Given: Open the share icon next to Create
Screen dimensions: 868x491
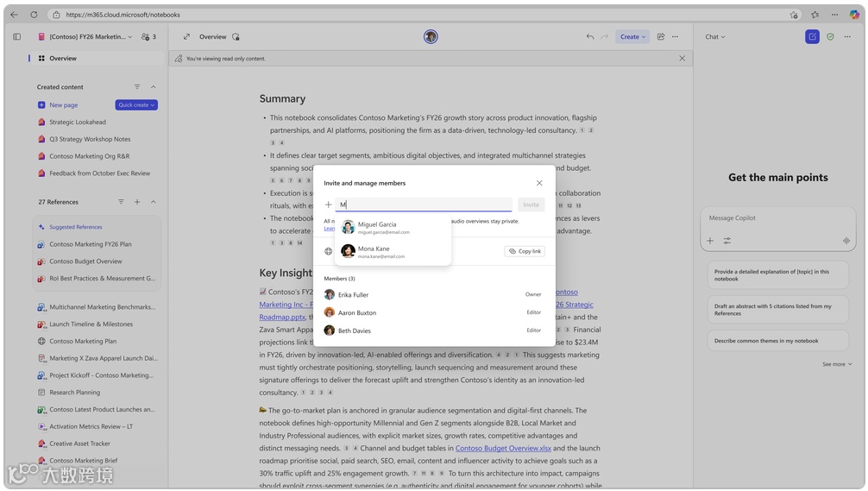Looking at the screenshot, I should [660, 36].
